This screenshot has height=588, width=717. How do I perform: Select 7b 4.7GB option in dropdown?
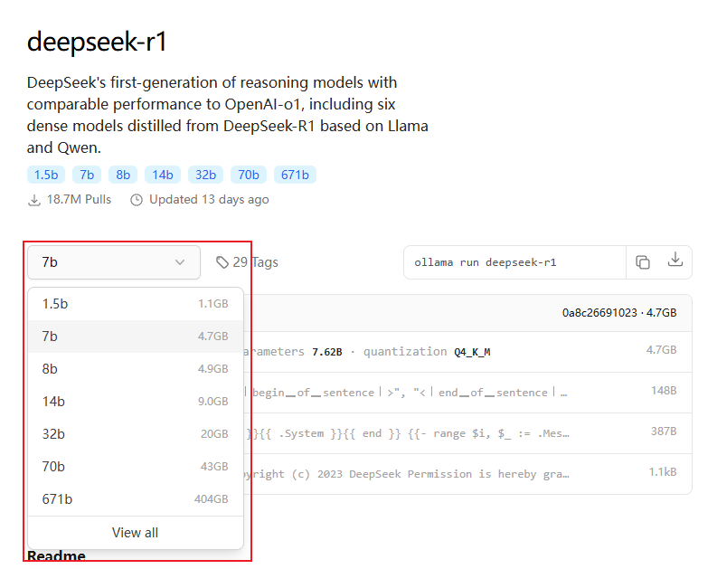136,337
